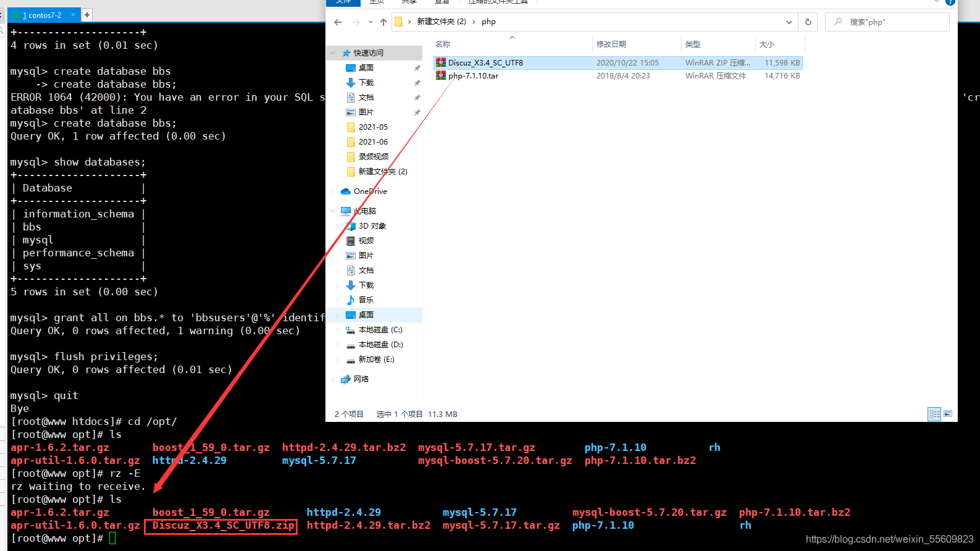Screen dimensions: 980x551
Task: Open the 2021-05 folder
Action: 373,127
